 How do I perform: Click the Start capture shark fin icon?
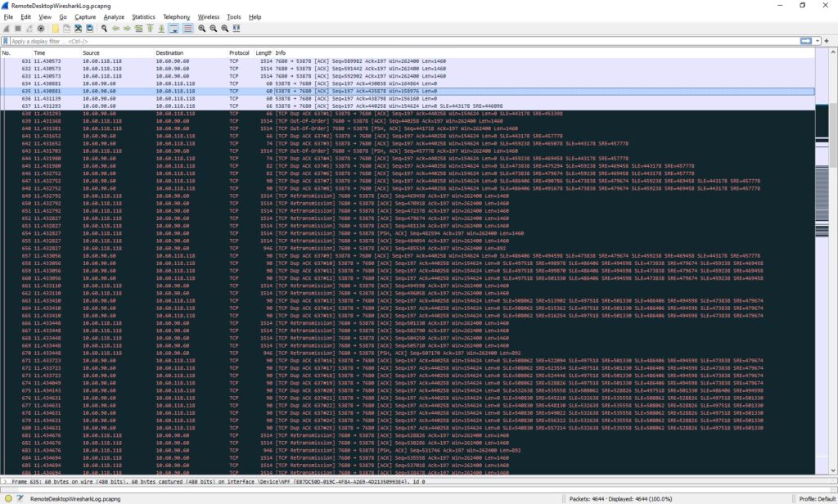click(7, 29)
